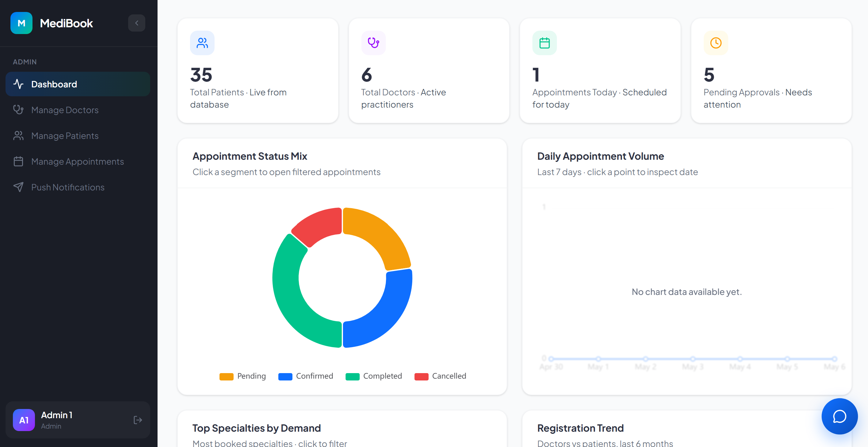The width and height of the screenshot is (868, 447).
Task: Click 'No chart data available yet.' message
Action: click(x=687, y=292)
